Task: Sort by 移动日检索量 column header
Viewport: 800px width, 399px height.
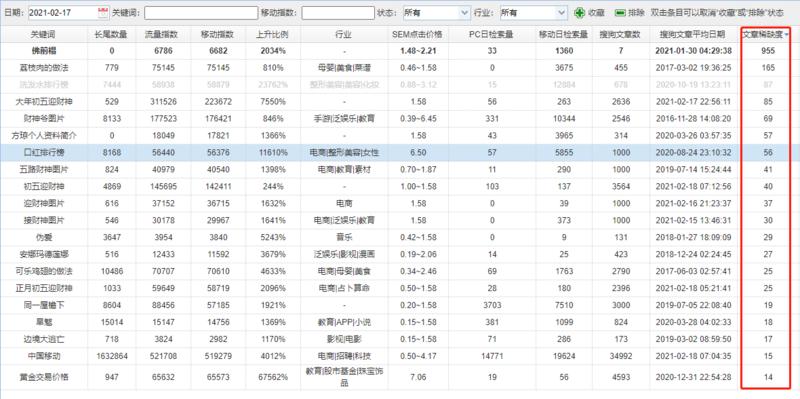Action: click(x=564, y=35)
